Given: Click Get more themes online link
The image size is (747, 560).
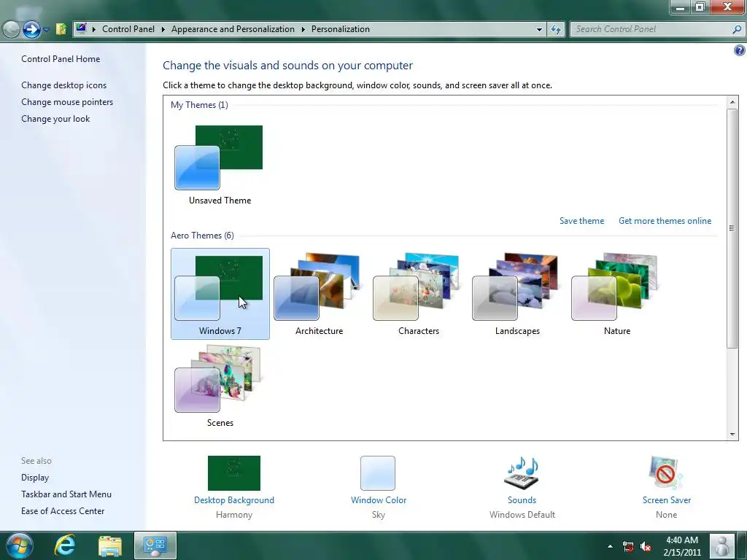Looking at the screenshot, I should coord(665,221).
